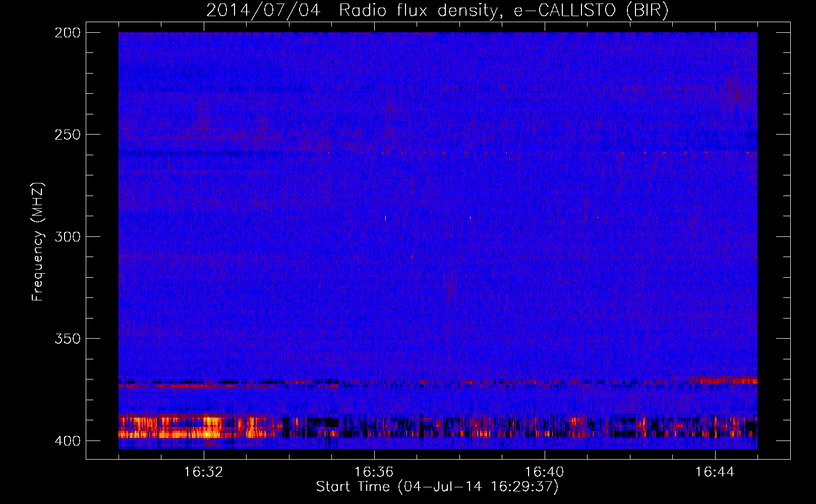Click the 16:44 time tick label
The image size is (816, 504).
[715, 472]
